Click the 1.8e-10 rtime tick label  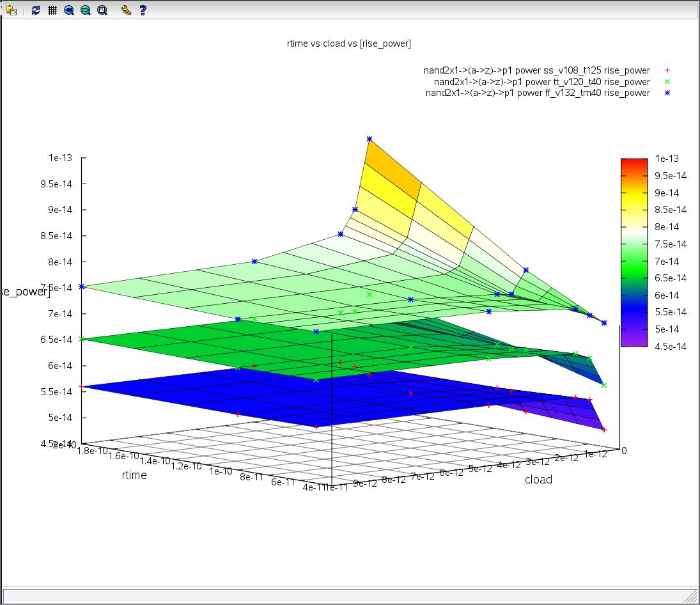[x=93, y=451]
